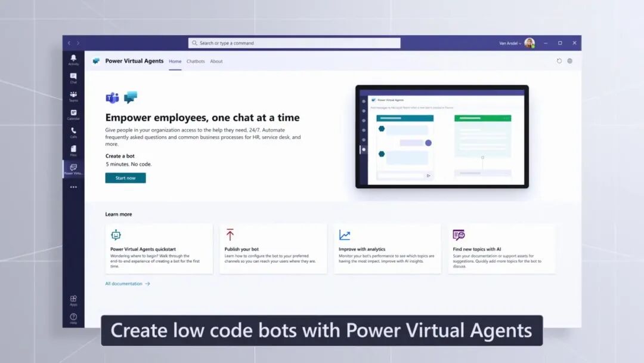Image resolution: width=644 pixels, height=363 pixels.
Task: Click the analytics chart icon
Action: pyautogui.click(x=345, y=235)
